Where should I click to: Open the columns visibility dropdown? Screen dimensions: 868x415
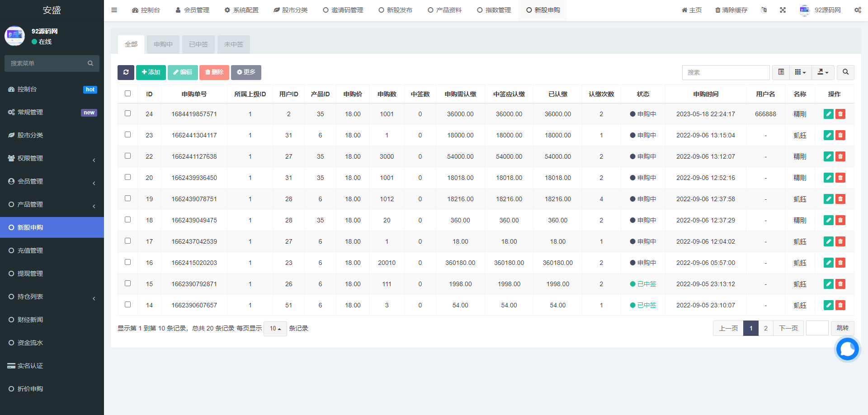(x=800, y=72)
